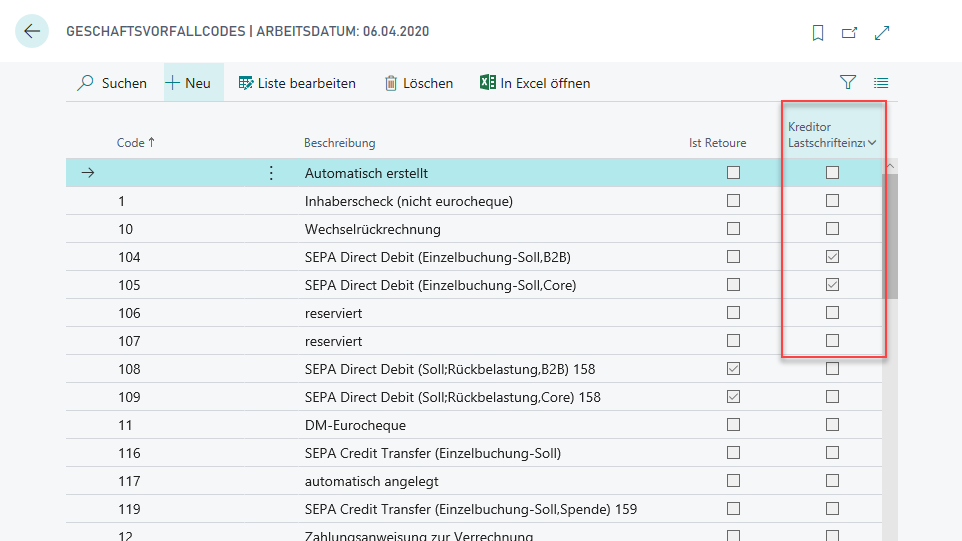Image resolution: width=962 pixels, height=541 pixels.
Task: Open row options for Automatisch erstellt
Action: 271,173
